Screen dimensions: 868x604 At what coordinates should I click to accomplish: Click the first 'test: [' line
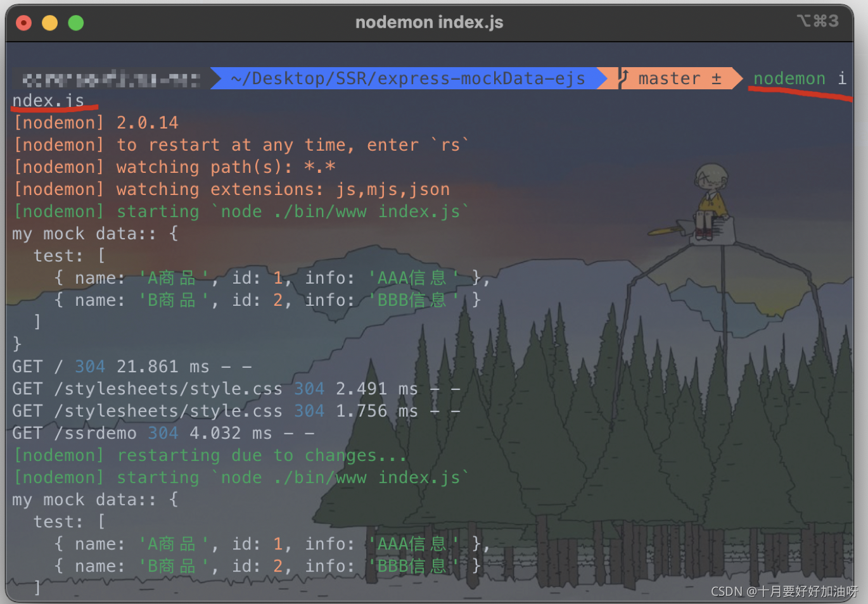pyautogui.click(x=70, y=256)
